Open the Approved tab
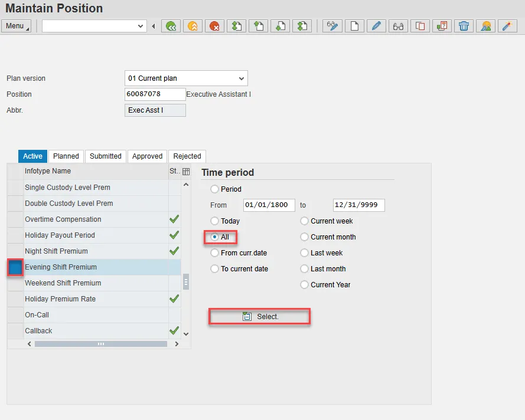Image resolution: width=525 pixels, height=420 pixels. coord(147,156)
